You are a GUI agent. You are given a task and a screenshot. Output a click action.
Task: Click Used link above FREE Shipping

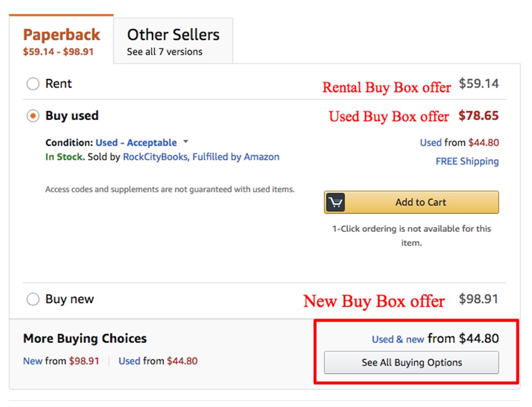[x=430, y=143]
